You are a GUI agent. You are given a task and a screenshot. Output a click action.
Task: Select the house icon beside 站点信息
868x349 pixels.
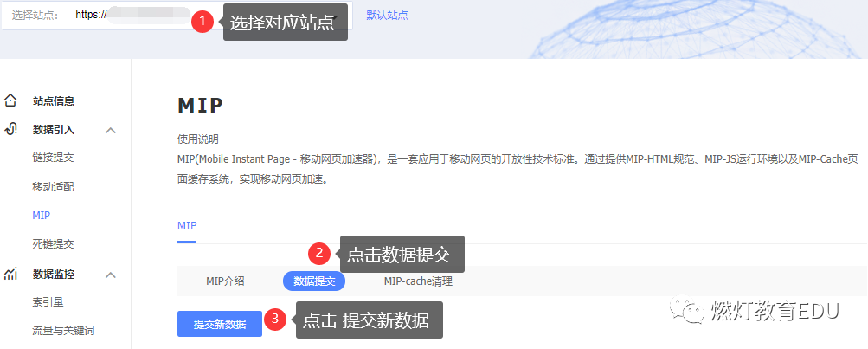(x=10, y=100)
